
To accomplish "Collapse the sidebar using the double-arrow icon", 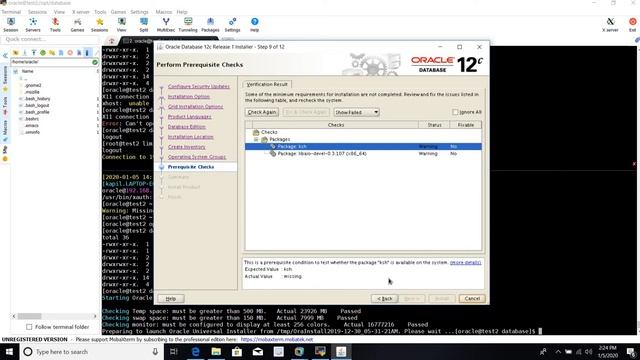I will tap(5, 55).
